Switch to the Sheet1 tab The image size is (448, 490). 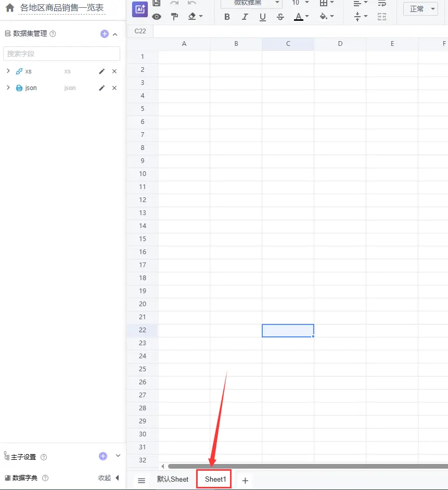(x=215, y=480)
